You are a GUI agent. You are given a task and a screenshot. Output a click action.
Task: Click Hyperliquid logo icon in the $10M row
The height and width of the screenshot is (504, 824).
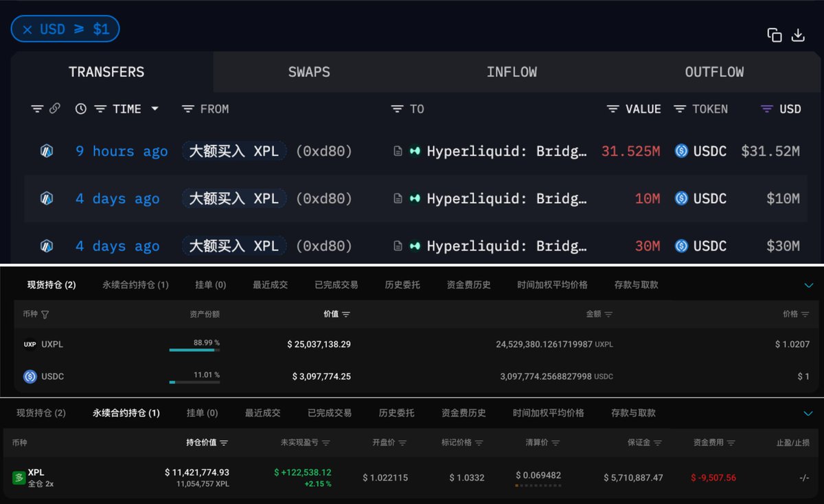(415, 198)
